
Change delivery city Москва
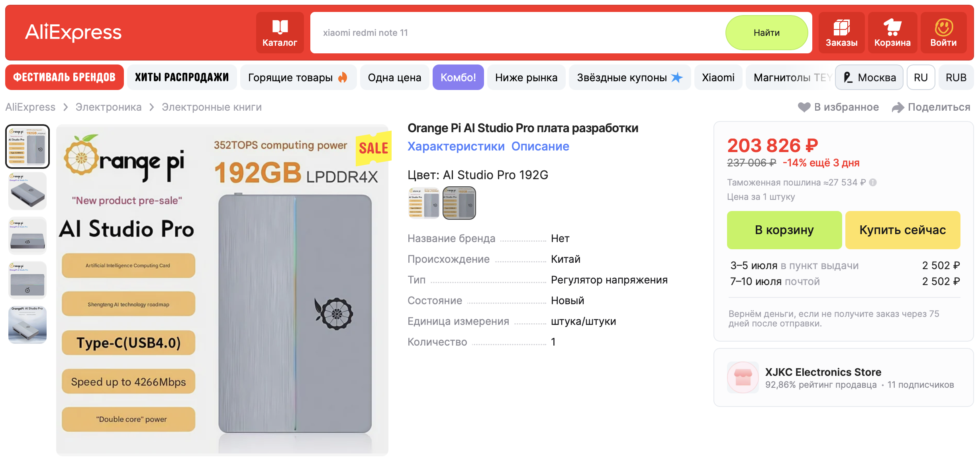[869, 77]
